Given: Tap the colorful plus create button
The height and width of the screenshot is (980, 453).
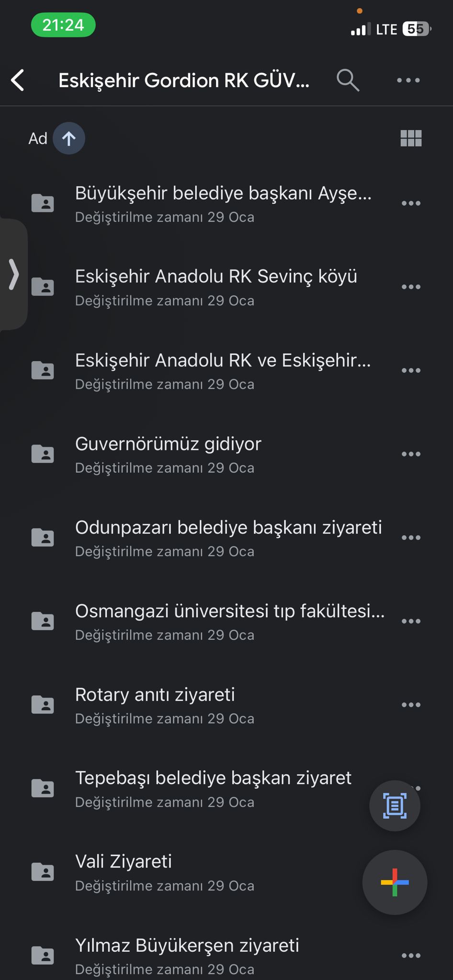Looking at the screenshot, I should click(395, 882).
